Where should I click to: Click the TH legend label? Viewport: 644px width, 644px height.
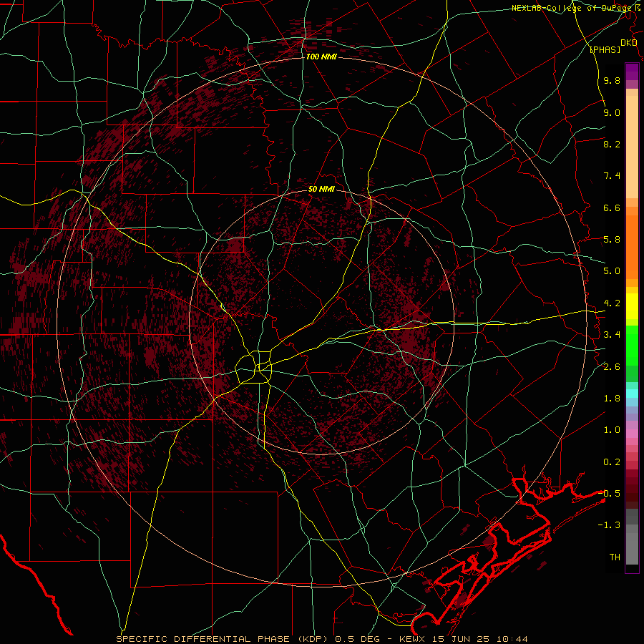(x=615, y=557)
